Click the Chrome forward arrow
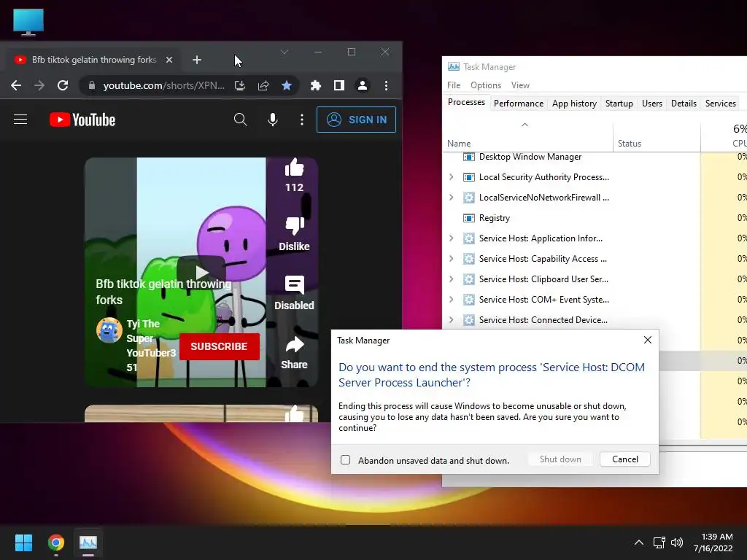 (x=39, y=86)
